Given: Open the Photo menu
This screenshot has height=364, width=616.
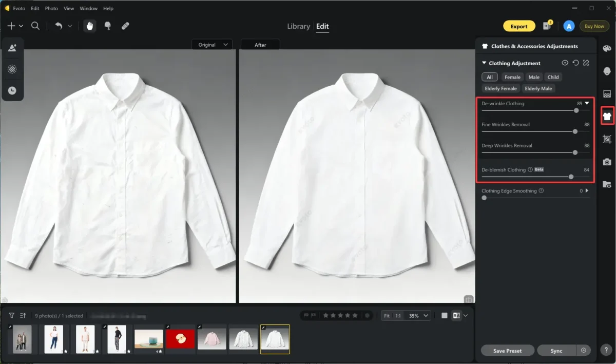Looking at the screenshot, I should (51, 9).
